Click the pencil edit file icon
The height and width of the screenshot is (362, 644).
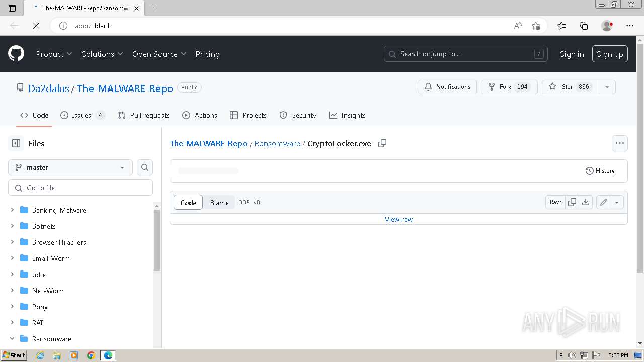603,202
